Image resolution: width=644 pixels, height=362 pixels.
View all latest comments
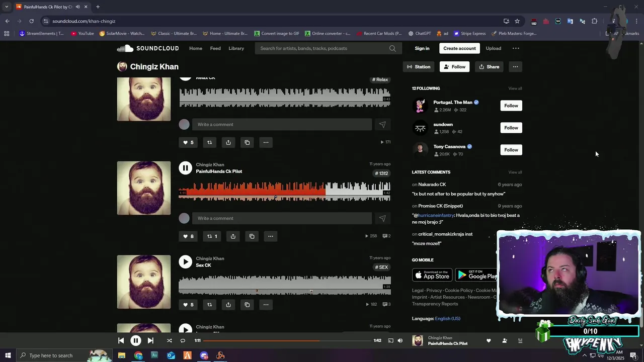(x=515, y=172)
